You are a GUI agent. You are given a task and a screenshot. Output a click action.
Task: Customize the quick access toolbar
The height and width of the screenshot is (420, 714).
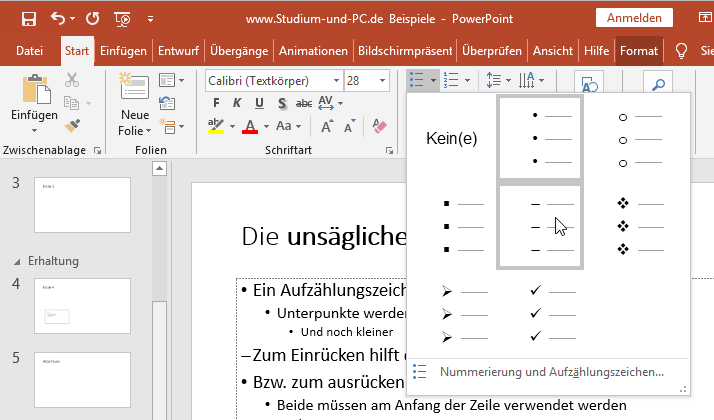[150, 19]
